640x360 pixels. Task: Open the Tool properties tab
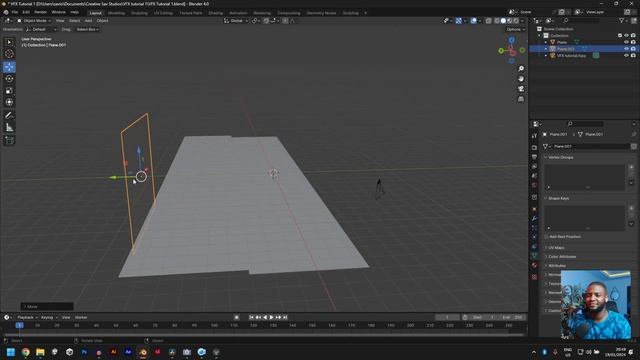[x=534, y=136]
